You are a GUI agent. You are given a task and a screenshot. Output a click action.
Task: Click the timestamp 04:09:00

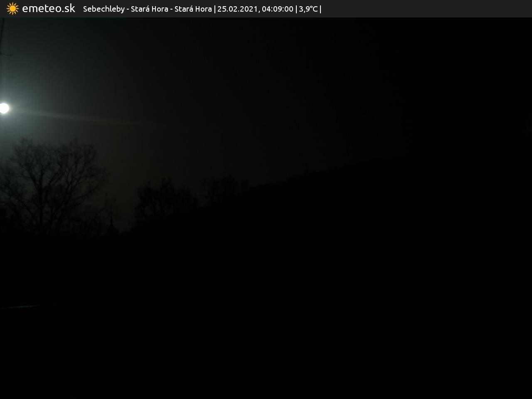click(x=277, y=9)
